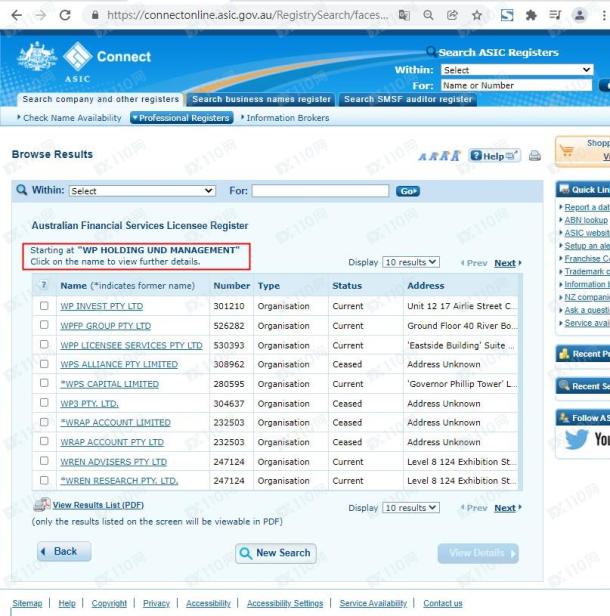Click the browser back arrow

point(16,15)
